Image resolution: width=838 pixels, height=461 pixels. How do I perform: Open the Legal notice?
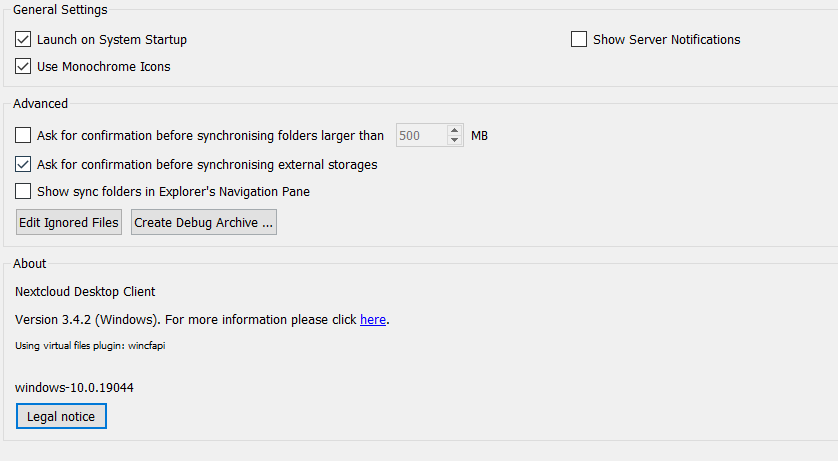(x=61, y=416)
